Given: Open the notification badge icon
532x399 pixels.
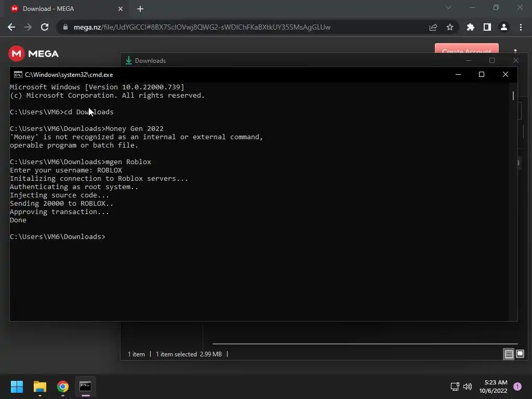Looking at the screenshot, I should coord(517,387).
